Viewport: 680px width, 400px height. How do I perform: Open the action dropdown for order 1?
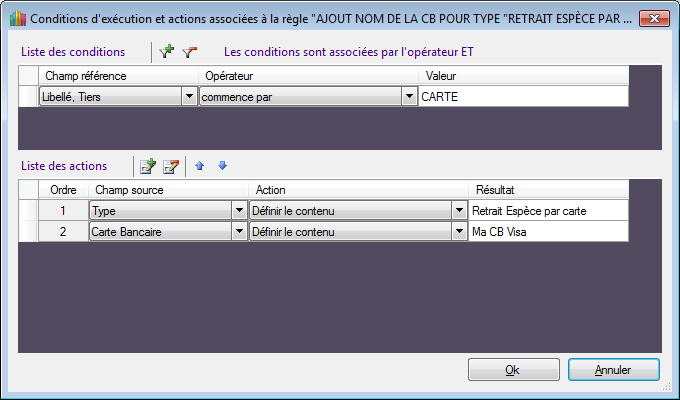459,211
